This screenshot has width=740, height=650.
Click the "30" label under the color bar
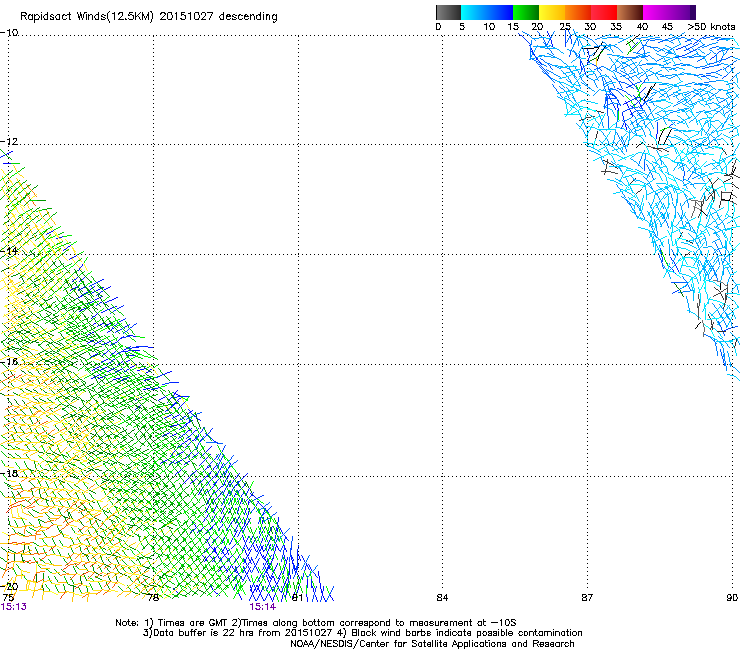590,27
